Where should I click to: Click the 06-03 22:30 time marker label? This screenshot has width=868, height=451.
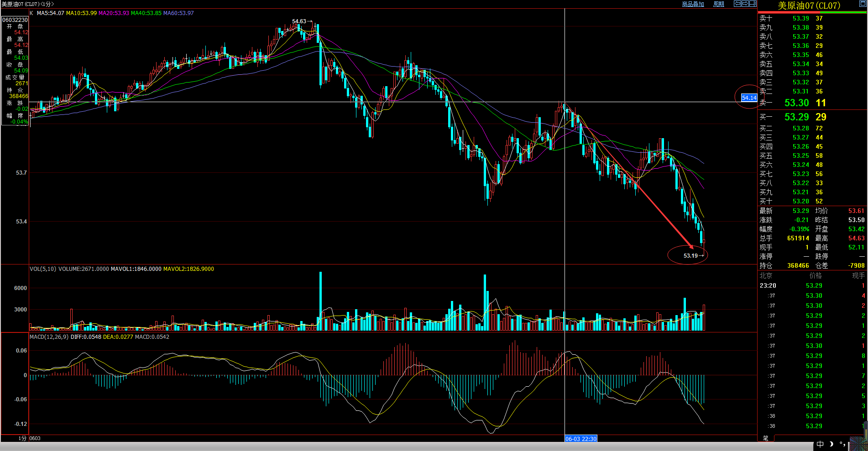(580, 439)
